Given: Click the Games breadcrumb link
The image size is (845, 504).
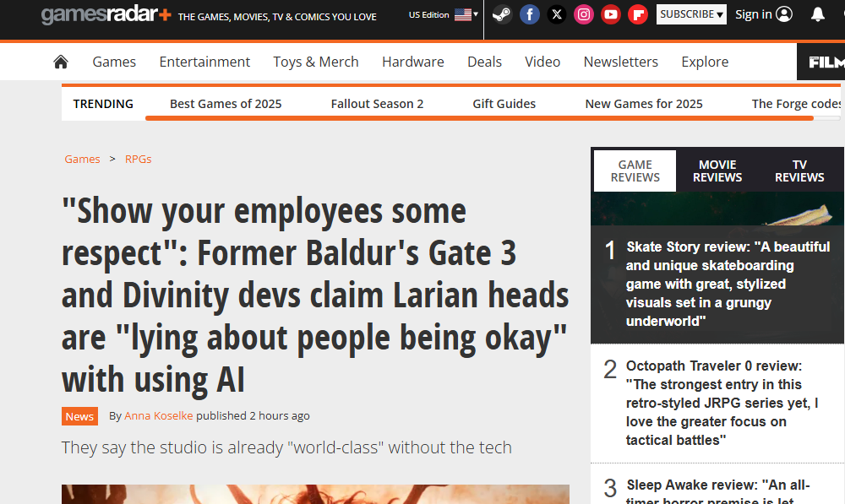Looking at the screenshot, I should [83, 159].
